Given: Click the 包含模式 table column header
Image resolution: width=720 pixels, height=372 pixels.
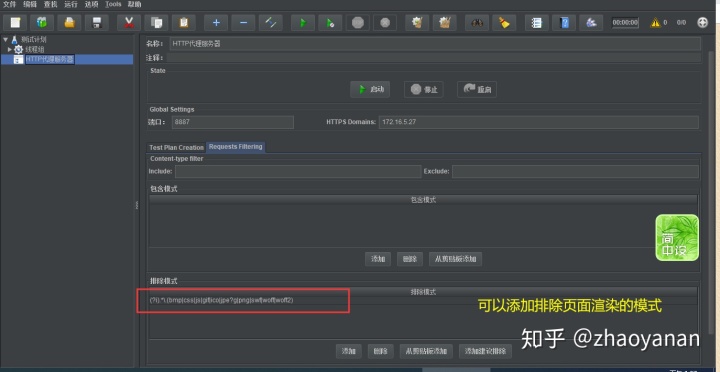Looking at the screenshot, I should pos(423,200).
